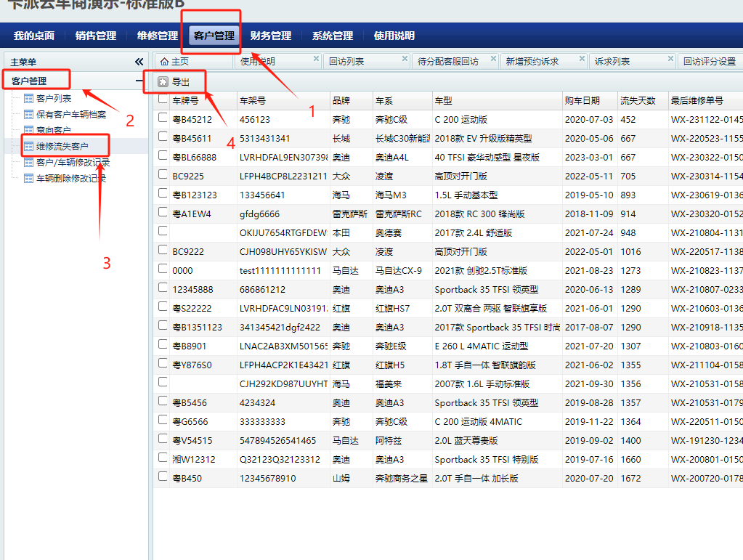This screenshot has height=560, width=743.
Task: Click the grid icon beside 保有客户车辆档案
Action: 29,114
